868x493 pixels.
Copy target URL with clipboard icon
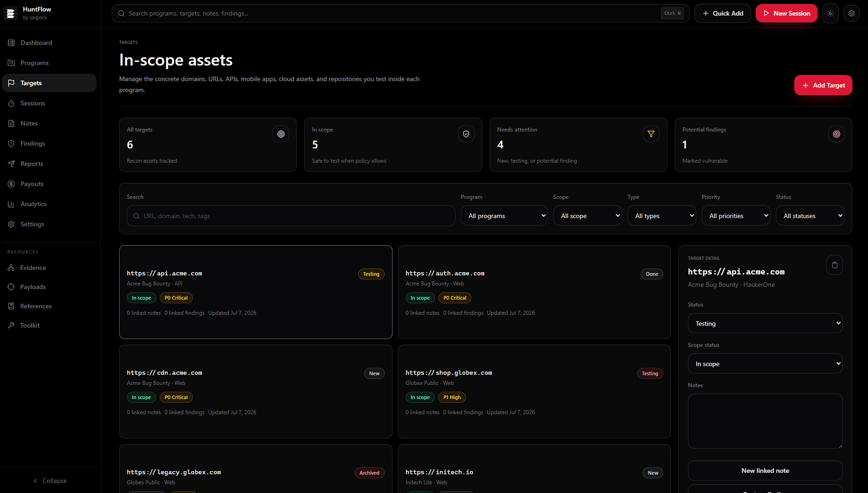[x=834, y=265]
